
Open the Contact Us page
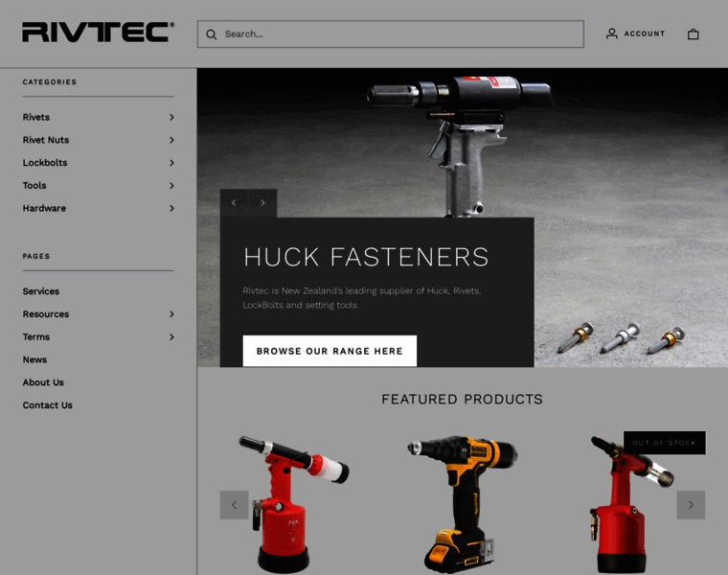coord(47,405)
